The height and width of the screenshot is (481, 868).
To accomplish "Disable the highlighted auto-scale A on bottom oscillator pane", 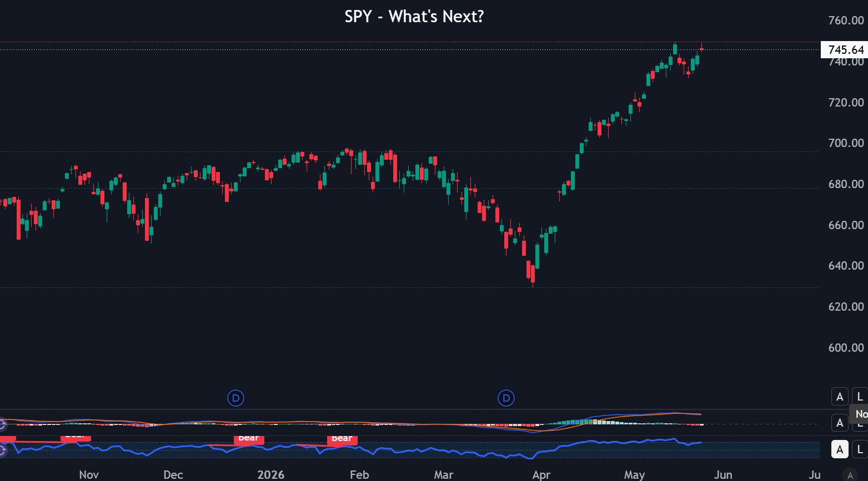I will pyautogui.click(x=840, y=449).
